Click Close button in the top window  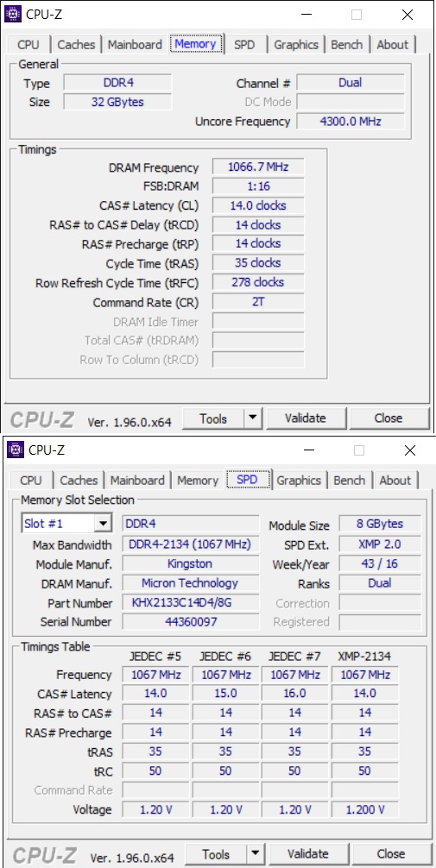point(389,418)
